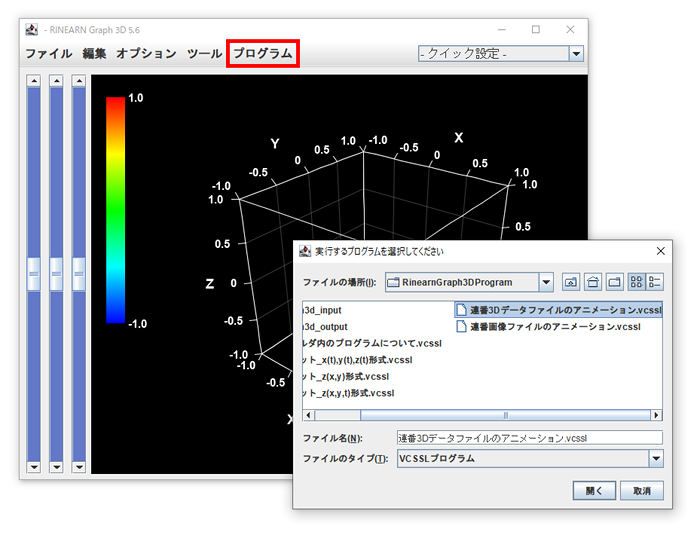Image resolution: width=700 pixels, height=538 pixels.
Task: Click down arrow of first vertical slider
Action: coord(34,467)
